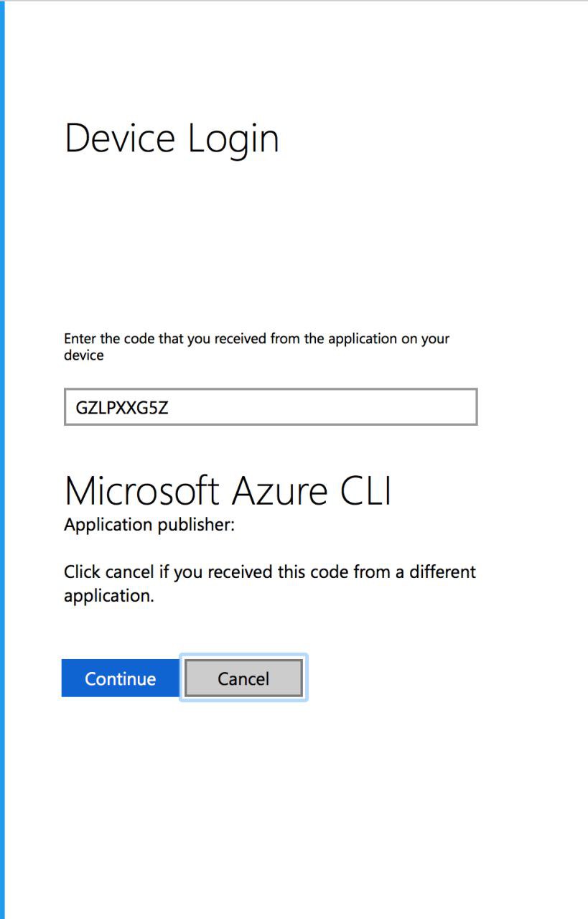Click the blue vertical bar on the left edge
The width and height of the screenshot is (588, 919).
[x=2, y=459]
